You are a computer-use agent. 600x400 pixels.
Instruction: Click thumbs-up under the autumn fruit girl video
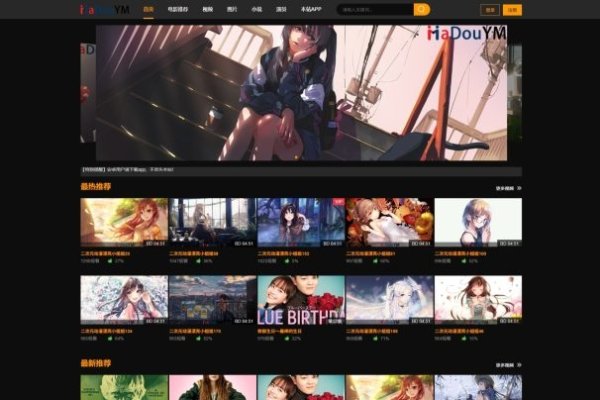[375, 261]
